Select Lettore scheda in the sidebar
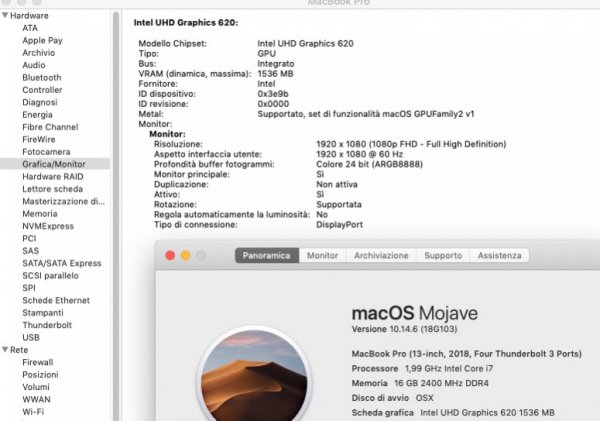Viewport: 600px width, 421px height. click(x=52, y=189)
